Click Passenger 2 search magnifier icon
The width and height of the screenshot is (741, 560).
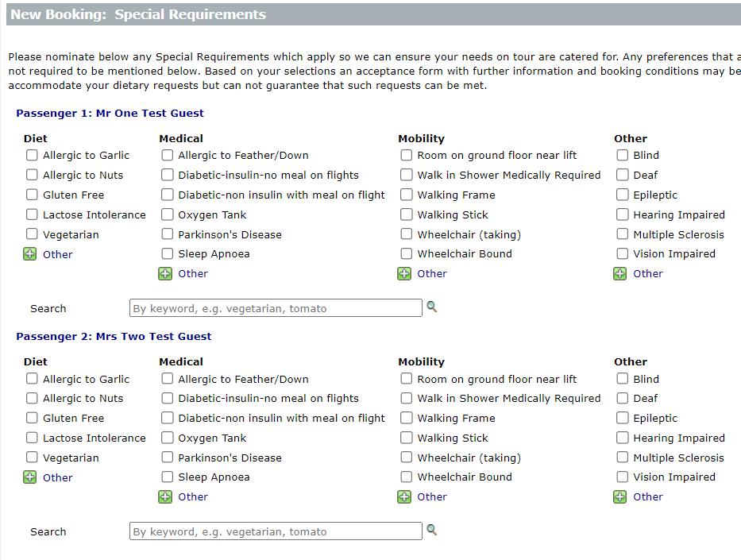(x=432, y=530)
